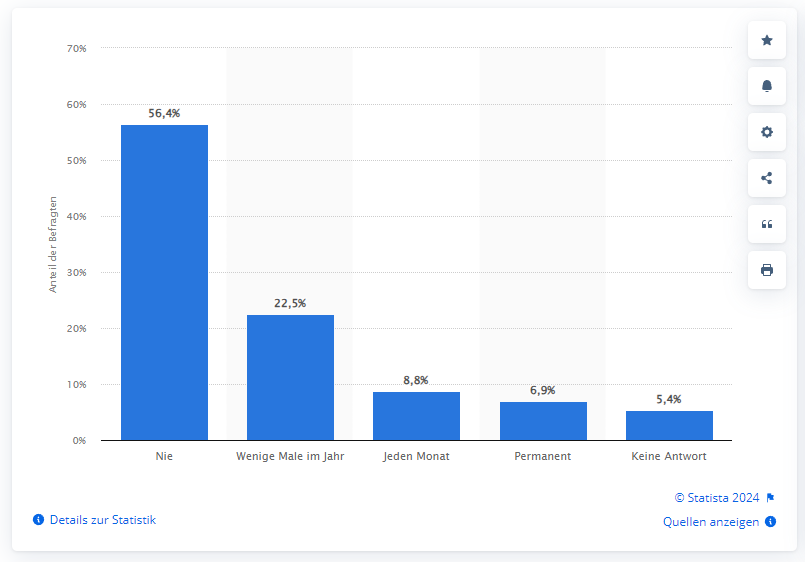The image size is (805, 562).
Task: Click the Nie axis label
Action: [x=164, y=456]
